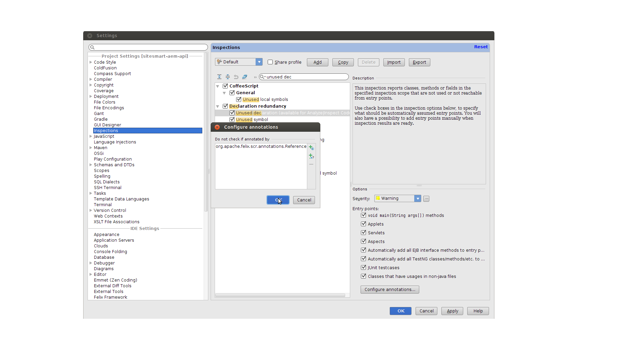Click the Import button
The height and width of the screenshot is (362, 644).
pyautogui.click(x=394, y=62)
